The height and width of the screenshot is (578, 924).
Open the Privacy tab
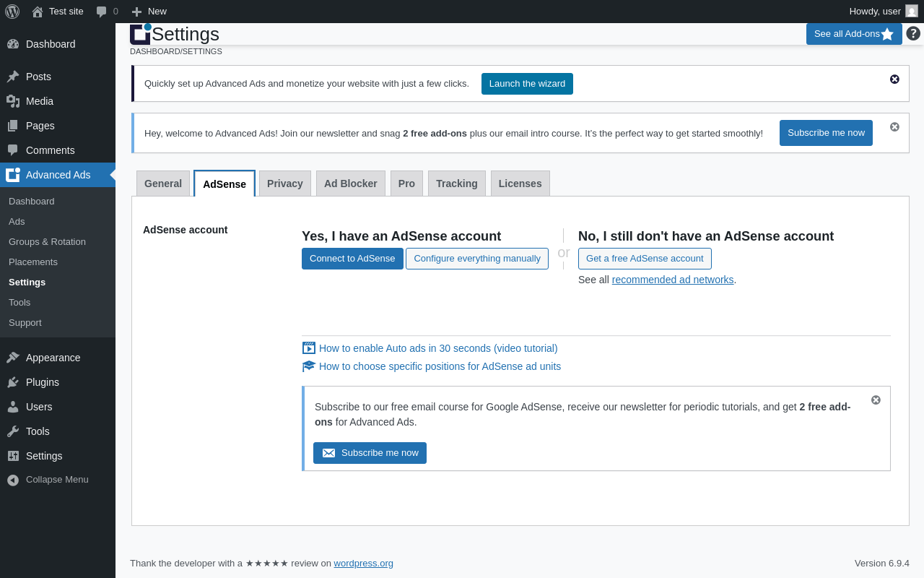285,184
